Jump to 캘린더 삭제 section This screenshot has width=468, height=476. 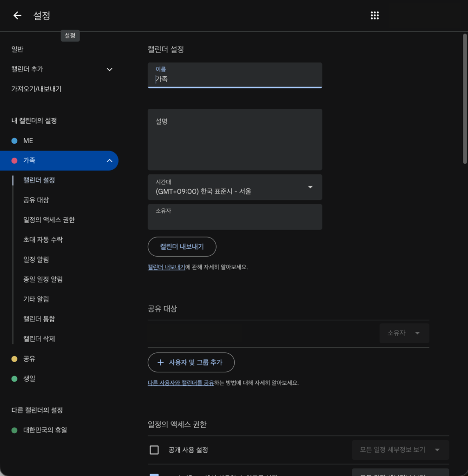tap(39, 339)
